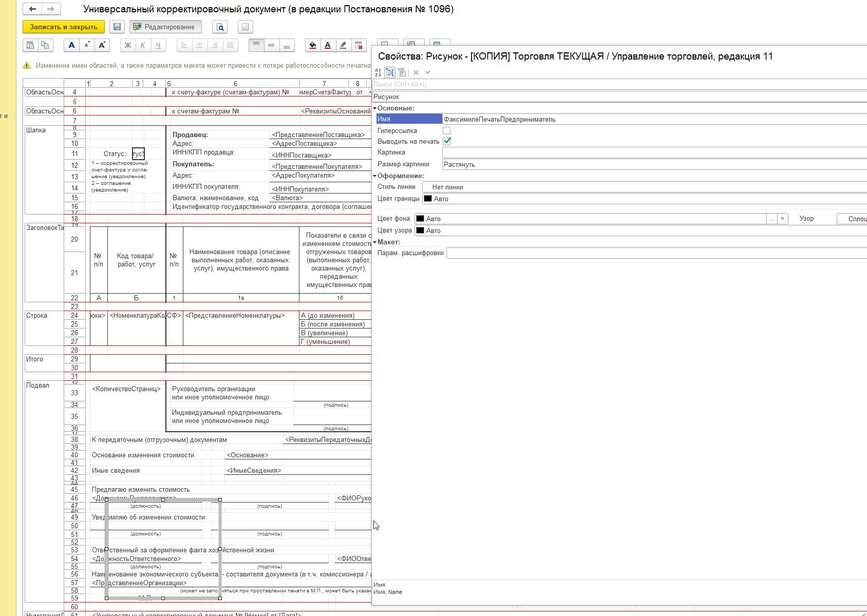Collapse the 'Макет' property group

click(375, 242)
